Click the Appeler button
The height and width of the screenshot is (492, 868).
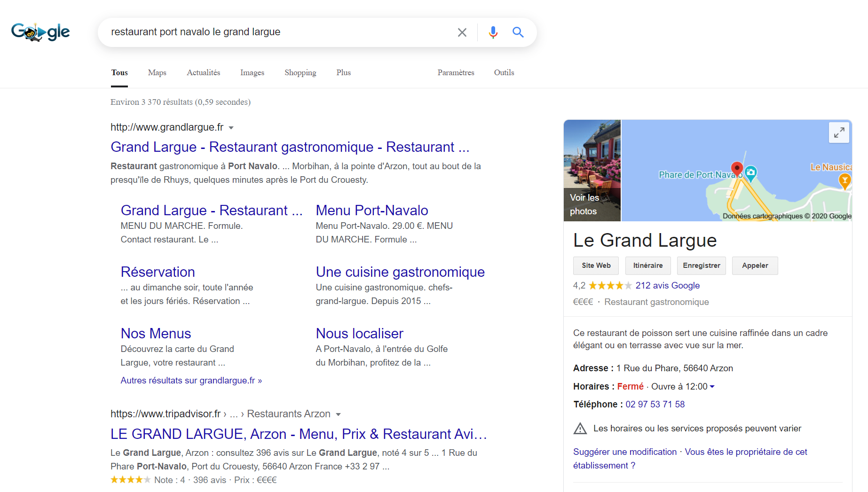click(755, 266)
